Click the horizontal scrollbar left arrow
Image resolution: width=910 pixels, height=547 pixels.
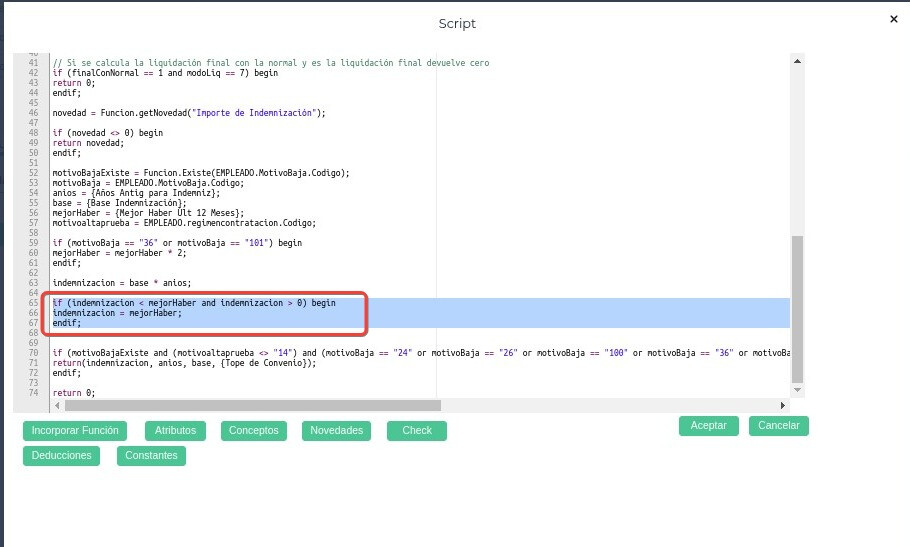(x=57, y=405)
